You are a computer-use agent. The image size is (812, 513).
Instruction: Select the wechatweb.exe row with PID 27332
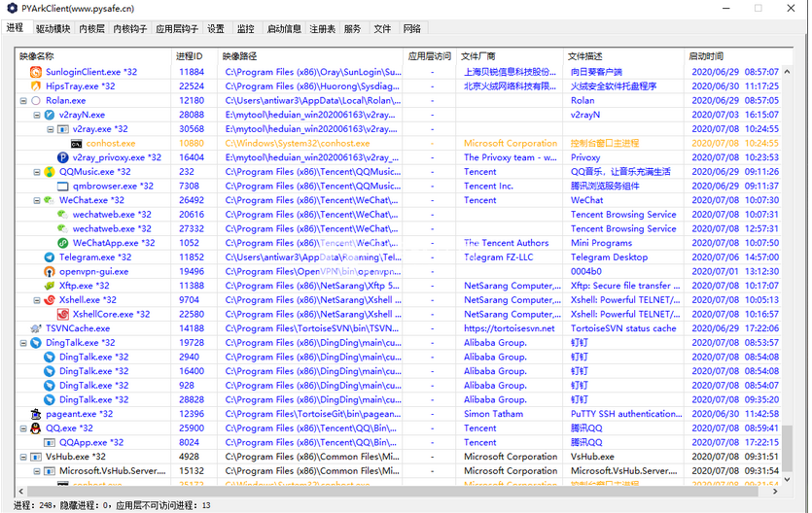pos(399,228)
